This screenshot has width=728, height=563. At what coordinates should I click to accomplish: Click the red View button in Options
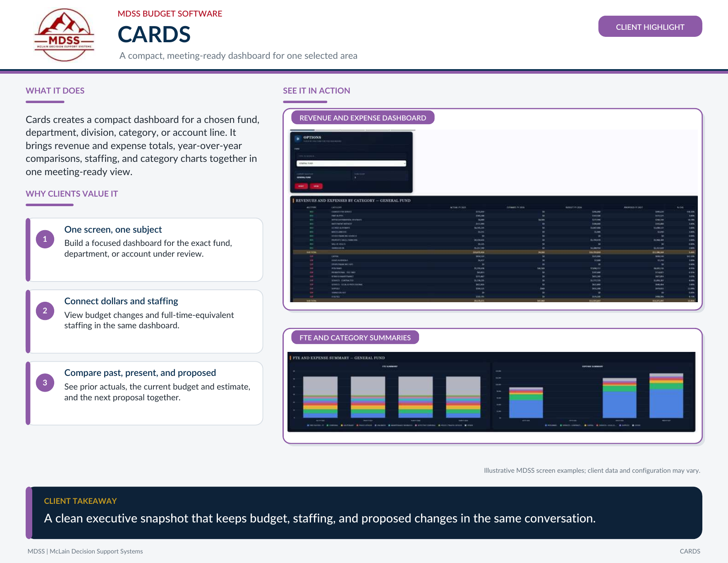[316, 186]
